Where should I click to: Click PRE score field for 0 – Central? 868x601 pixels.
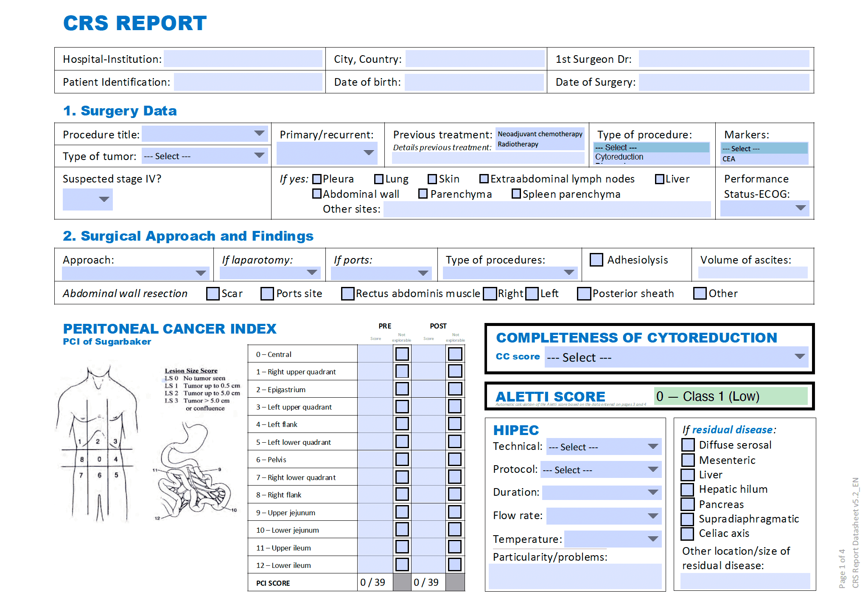[375, 354]
